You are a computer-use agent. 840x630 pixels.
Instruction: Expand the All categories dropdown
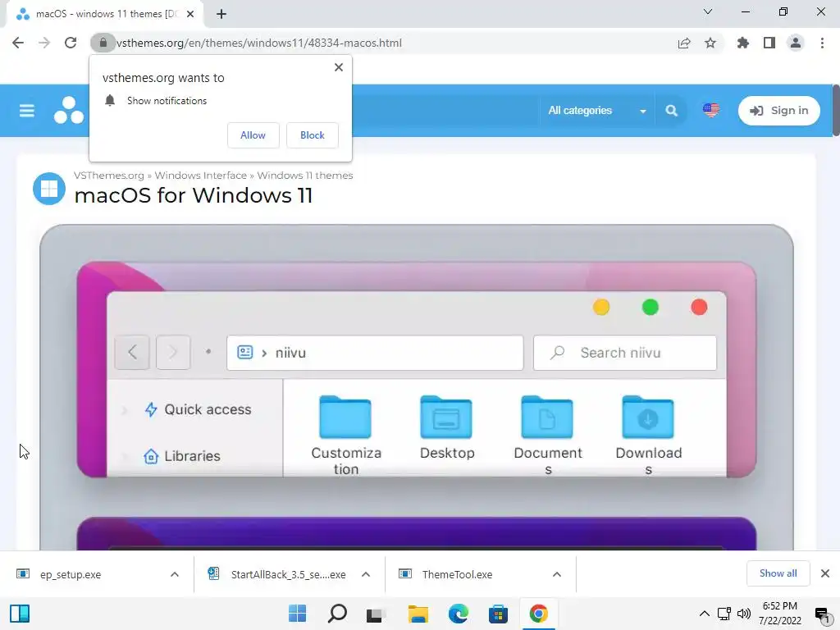pyautogui.click(x=597, y=111)
